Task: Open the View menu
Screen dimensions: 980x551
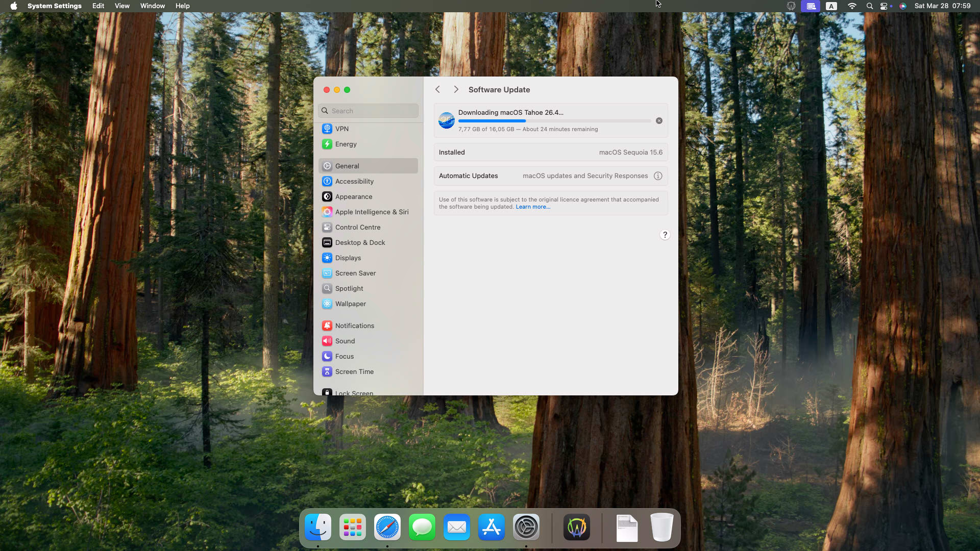Action: (122, 6)
